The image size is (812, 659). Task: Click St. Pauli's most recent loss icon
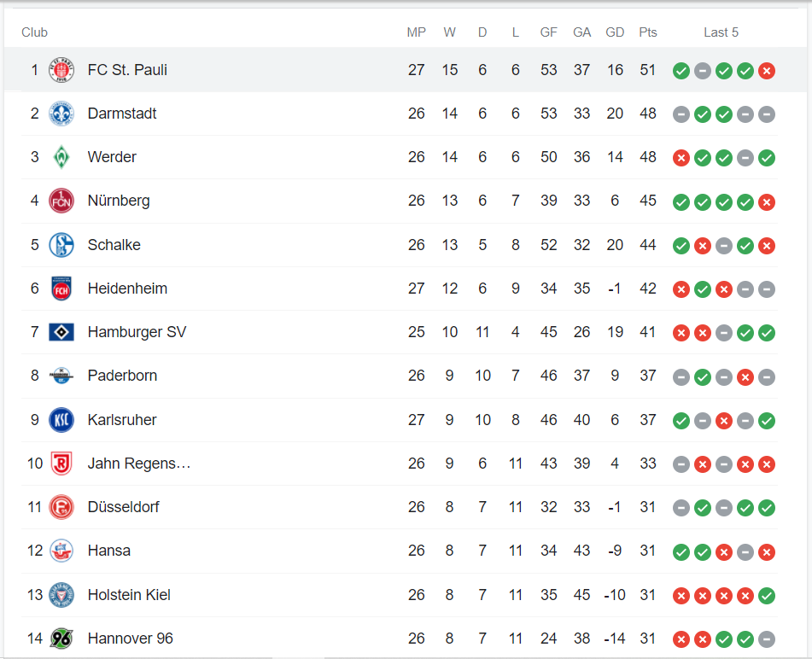coord(767,71)
